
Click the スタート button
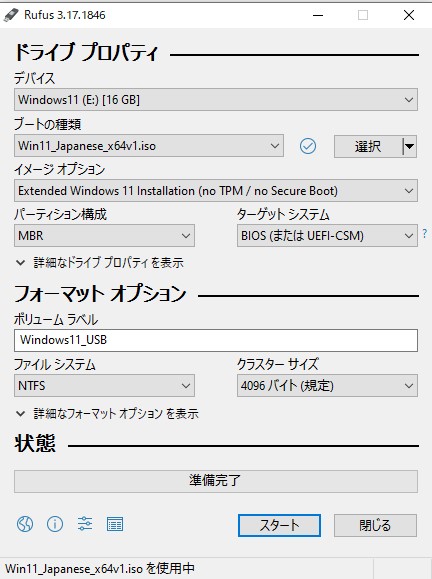[x=279, y=525]
